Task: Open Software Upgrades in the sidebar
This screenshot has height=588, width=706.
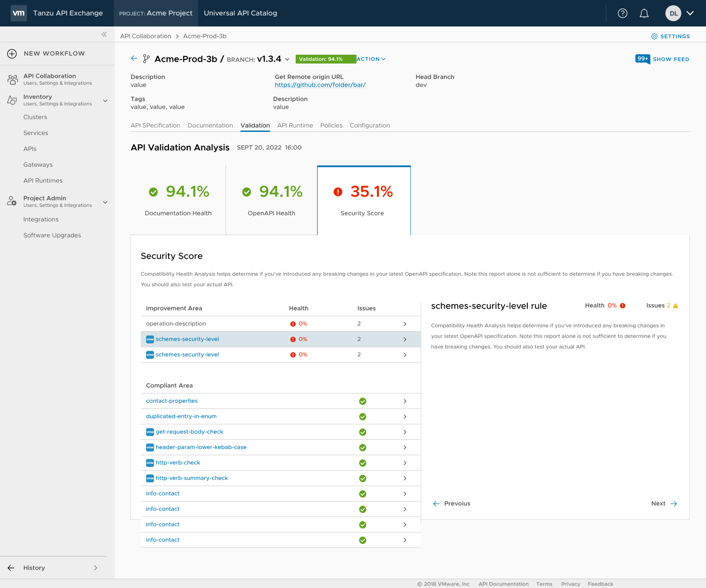Action: coord(52,235)
